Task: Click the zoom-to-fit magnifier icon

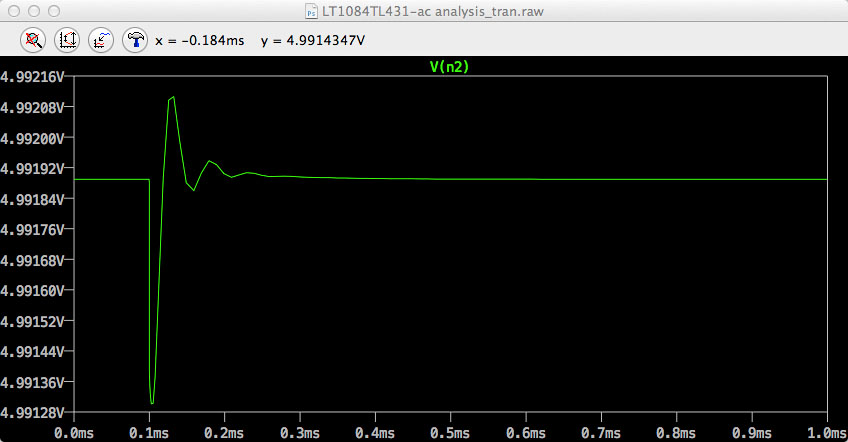Action: (x=32, y=41)
